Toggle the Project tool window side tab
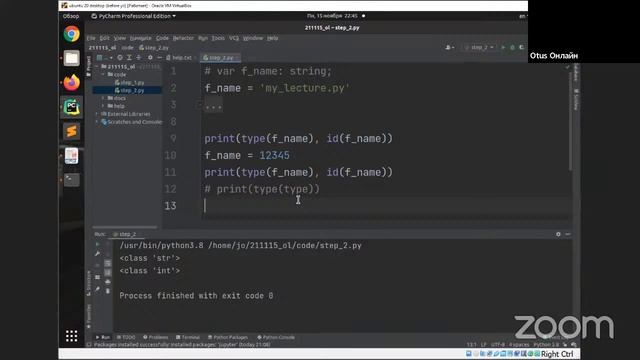The width and height of the screenshot is (640, 360). click(89, 67)
